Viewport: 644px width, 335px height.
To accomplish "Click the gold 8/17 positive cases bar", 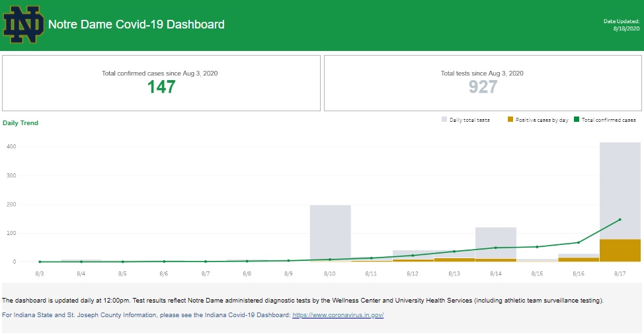I will coord(620,250).
